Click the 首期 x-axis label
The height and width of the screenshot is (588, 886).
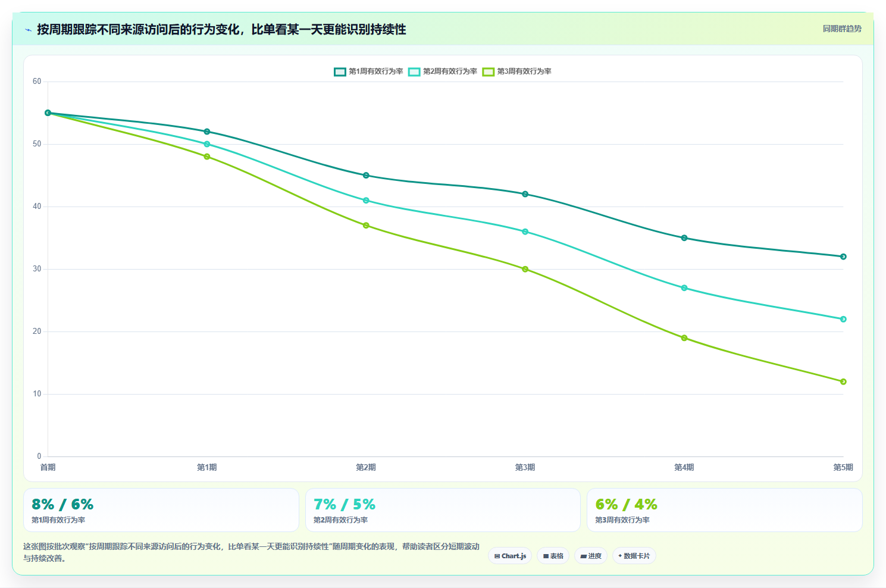click(48, 467)
